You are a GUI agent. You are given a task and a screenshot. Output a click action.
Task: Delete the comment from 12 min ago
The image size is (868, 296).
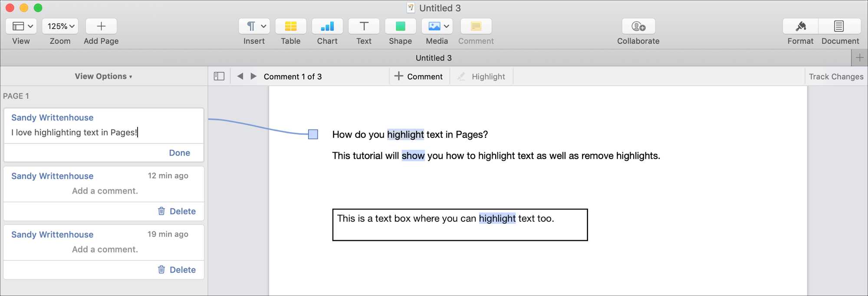tap(177, 211)
